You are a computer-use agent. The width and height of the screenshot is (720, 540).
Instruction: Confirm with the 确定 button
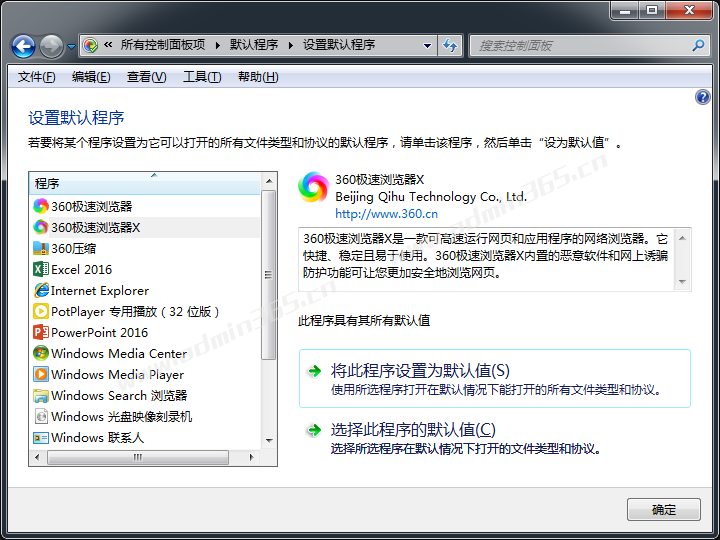664,509
